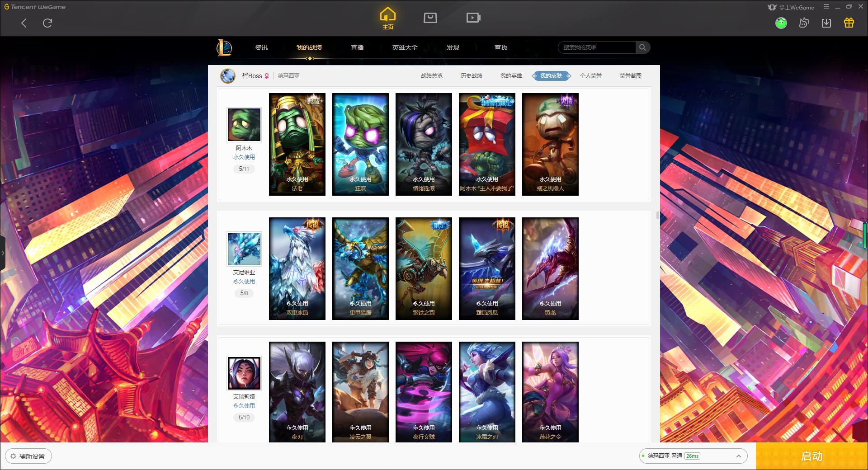
Task: Click the 5/10 skin count for 艾瑞莉娅
Action: (244, 418)
